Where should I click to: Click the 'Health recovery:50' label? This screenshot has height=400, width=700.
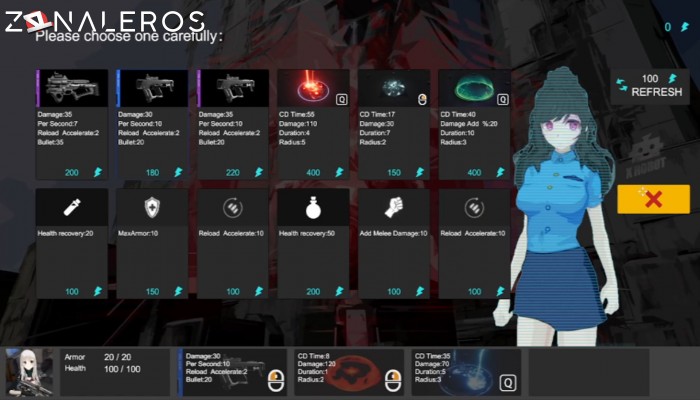tap(307, 233)
